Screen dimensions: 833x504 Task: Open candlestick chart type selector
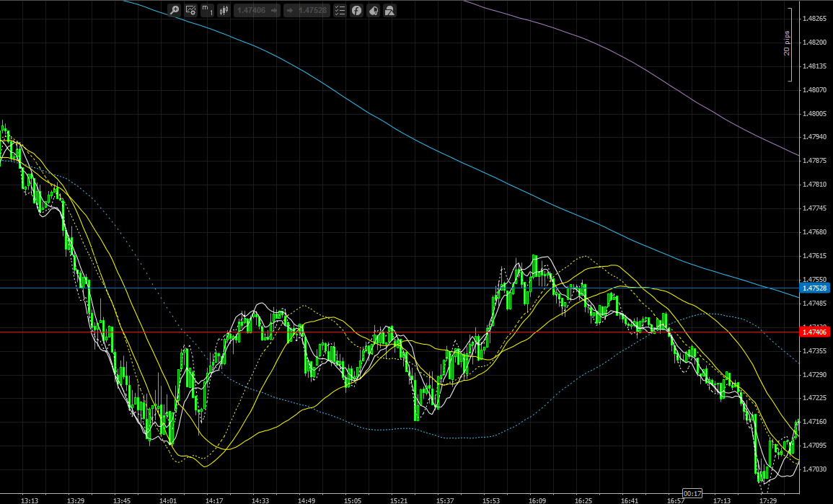pos(224,10)
